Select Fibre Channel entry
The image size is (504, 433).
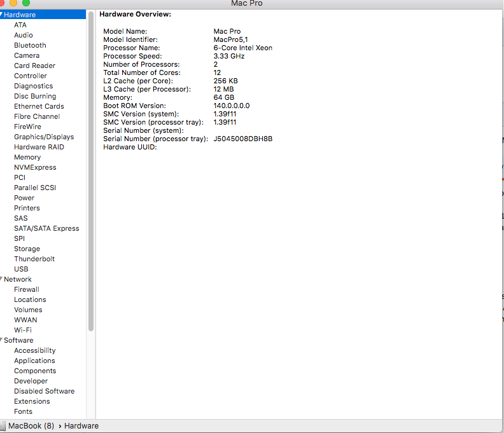tap(37, 116)
